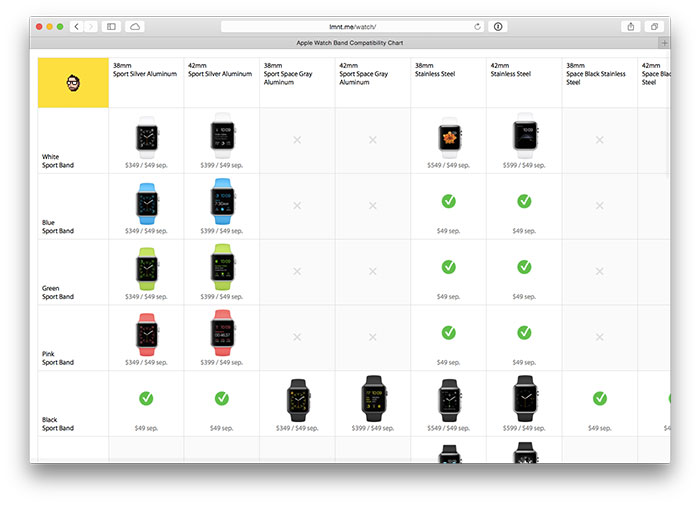Click the lmnt.me/watch/ address field

click(353, 27)
